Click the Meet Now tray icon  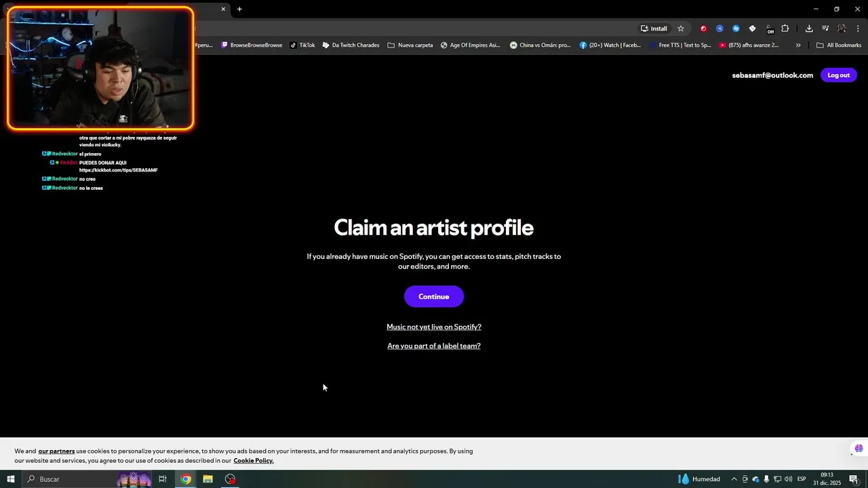point(745,479)
